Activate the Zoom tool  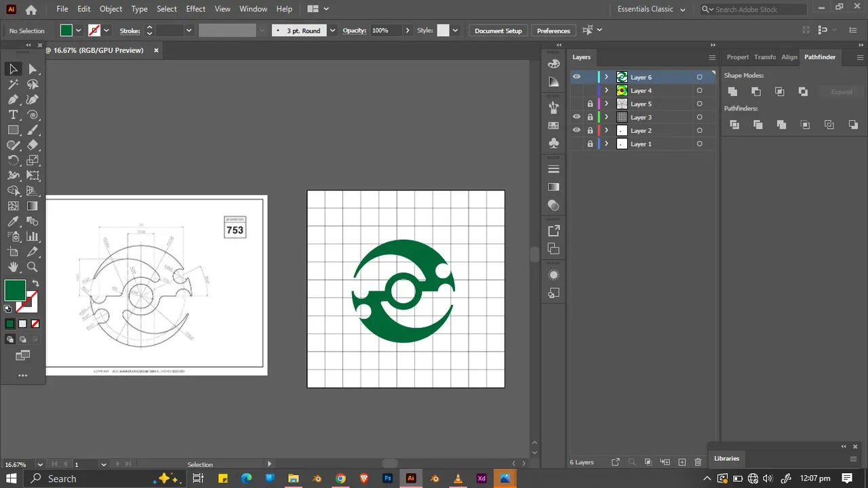pyautogui.click(x=33, y=267)
